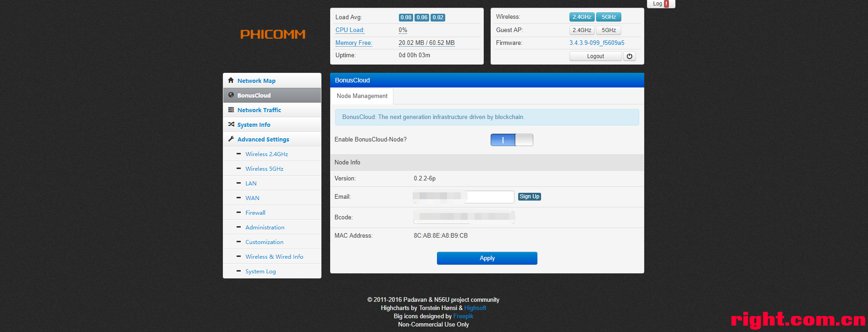Click the uptime value 0d 00h 03m
The image size is (868, 332).
pyautogui.click(x=415, y=55)
